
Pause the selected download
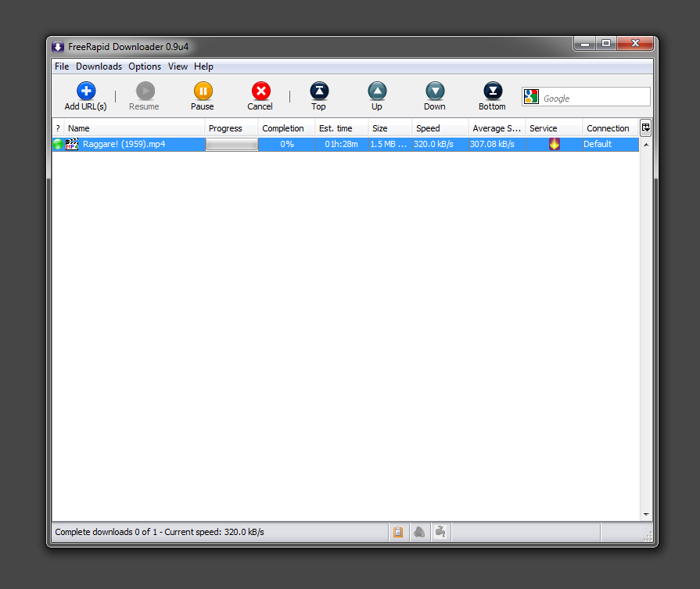[203, 96]
